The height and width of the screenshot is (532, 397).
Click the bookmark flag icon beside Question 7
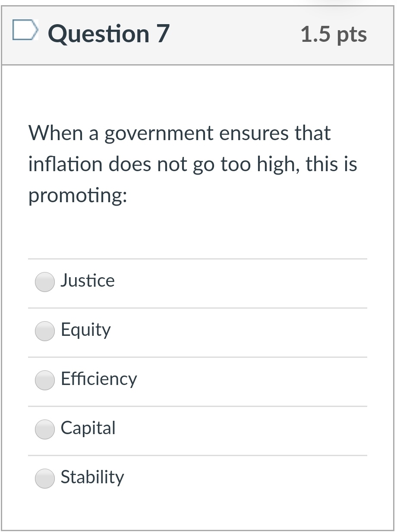tap(25, 30)
